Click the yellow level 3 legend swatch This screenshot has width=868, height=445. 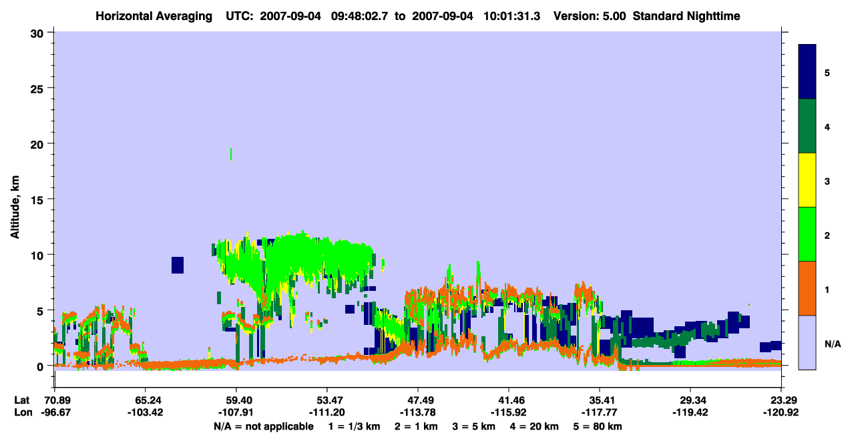(x=807, y=180)
